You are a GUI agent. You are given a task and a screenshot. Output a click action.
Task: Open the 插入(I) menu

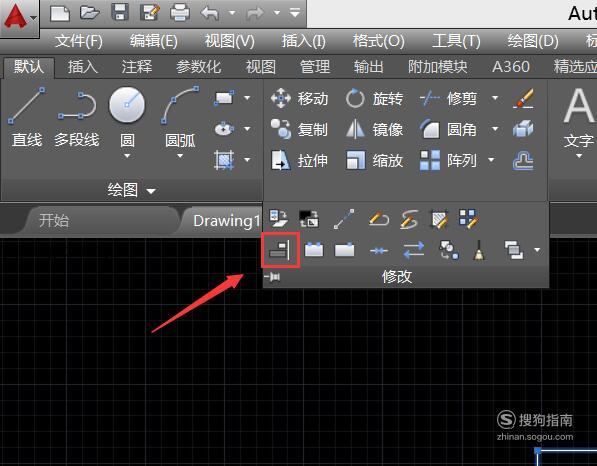303,41
